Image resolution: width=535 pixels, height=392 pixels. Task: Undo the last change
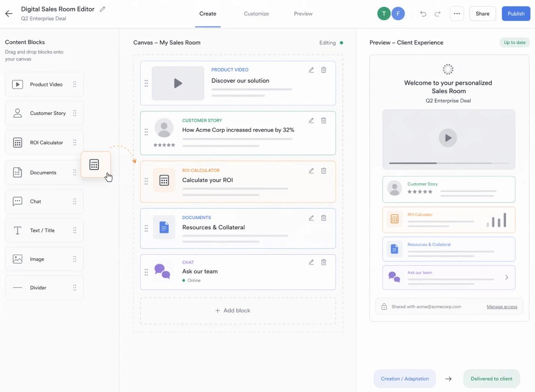(423, 14)
